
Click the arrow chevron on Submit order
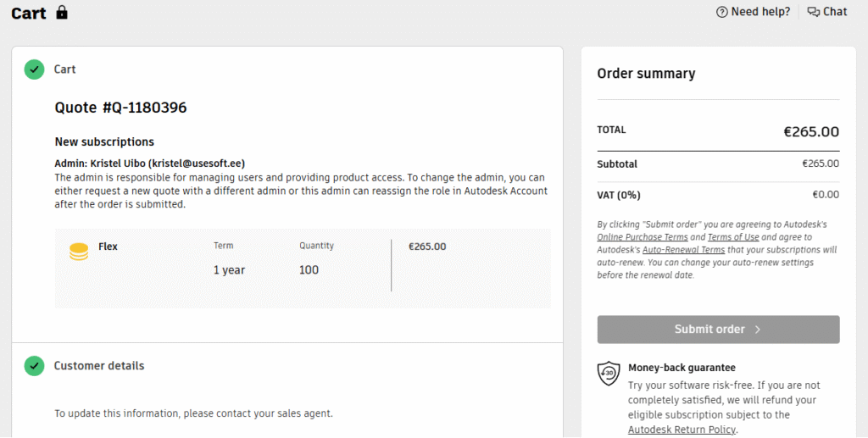click(x=758, y=330)
